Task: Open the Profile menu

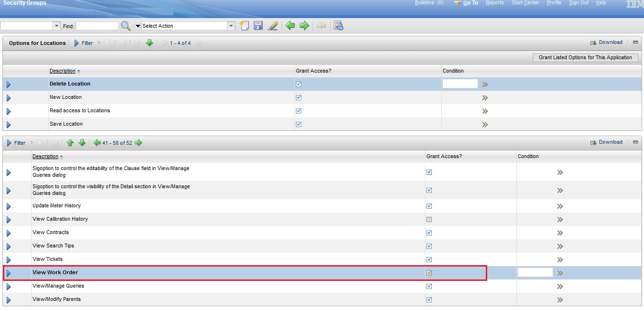Action: 554,3
